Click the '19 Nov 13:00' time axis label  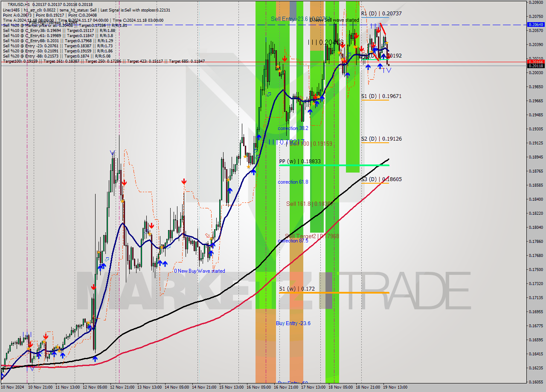(395, 387)
